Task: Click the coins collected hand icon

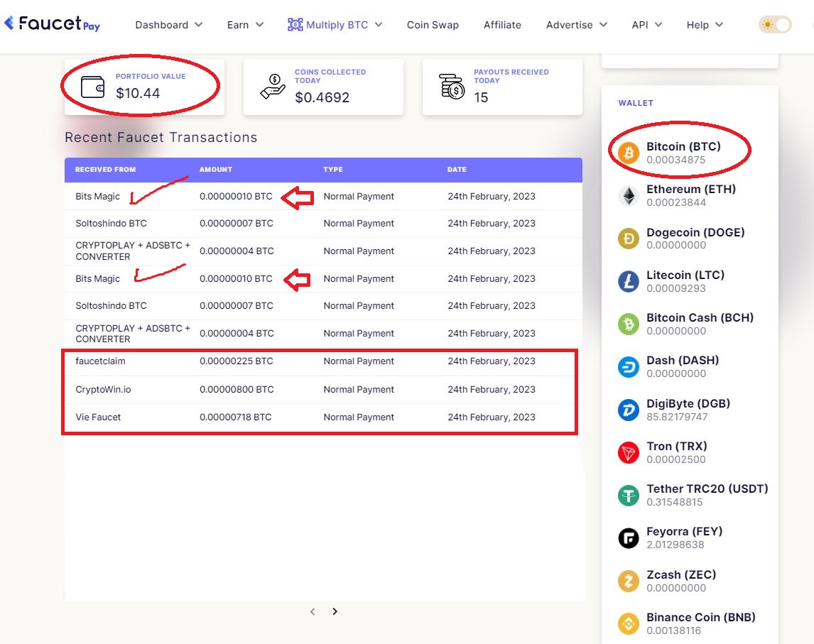Action: [x=273, y=86]
